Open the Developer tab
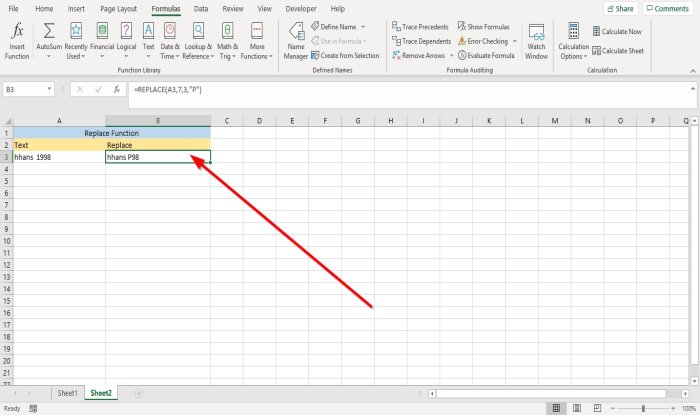 pos(301,8)
